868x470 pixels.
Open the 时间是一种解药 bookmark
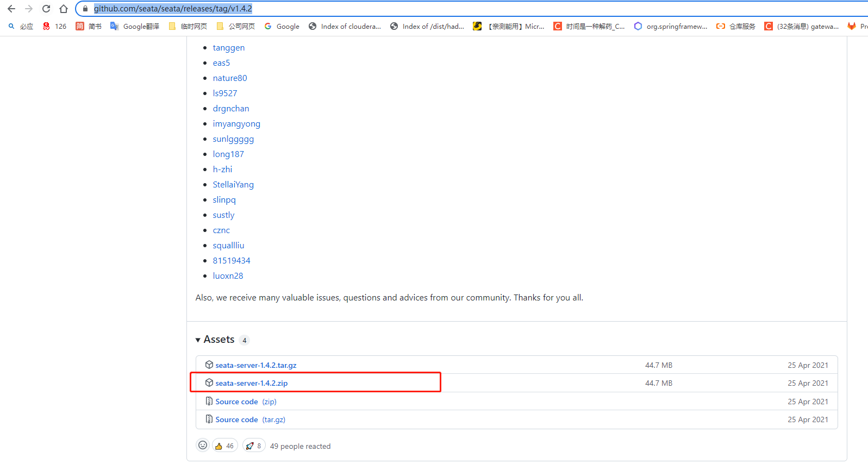pos(589,26)
